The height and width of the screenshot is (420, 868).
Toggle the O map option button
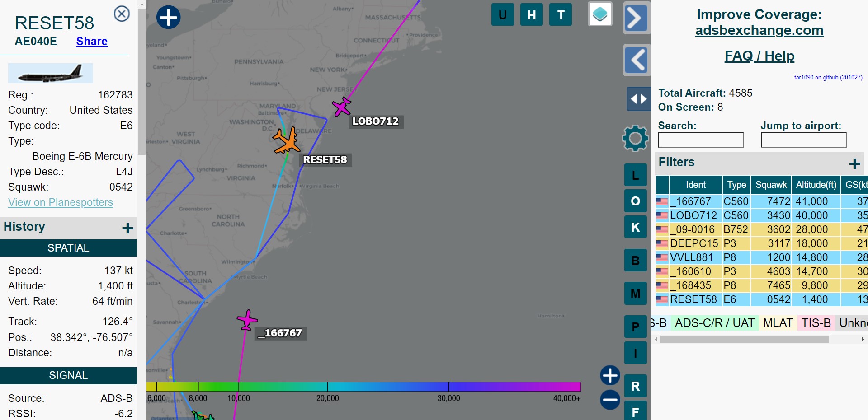(x=635, y=201)
